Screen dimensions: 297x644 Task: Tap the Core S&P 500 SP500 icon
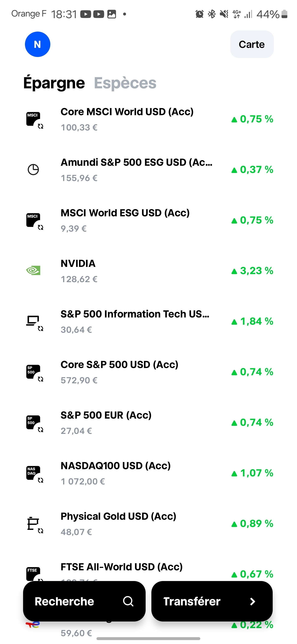33,372
